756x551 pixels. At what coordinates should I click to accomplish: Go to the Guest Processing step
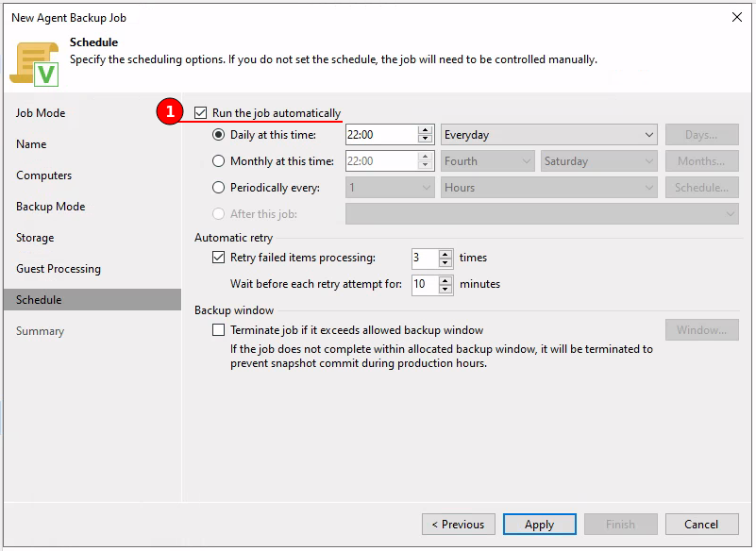59,269
